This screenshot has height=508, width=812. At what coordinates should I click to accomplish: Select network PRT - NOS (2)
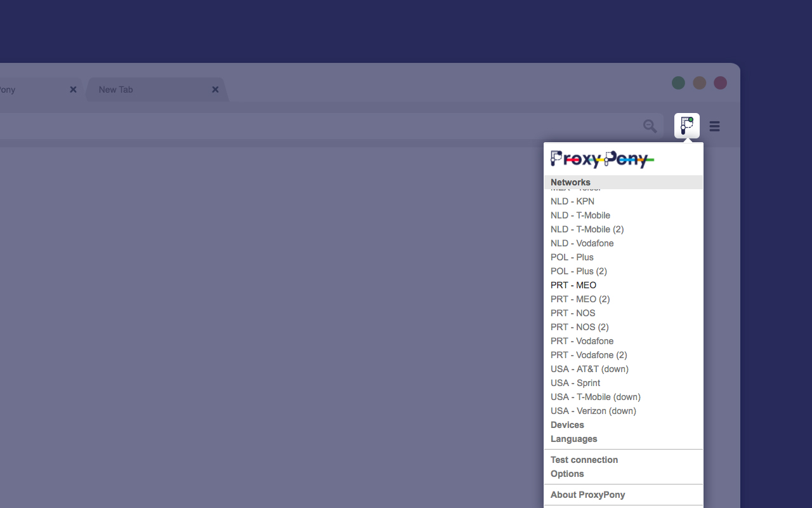(624, 327)
